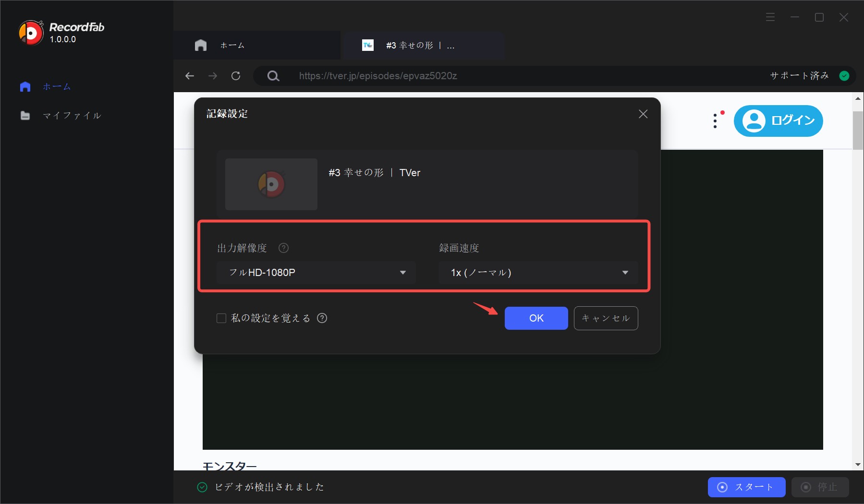The width and height of the screenshot is (864, 504).
Task: Click the search magnifier icon
Action: (x=273, y=76)
